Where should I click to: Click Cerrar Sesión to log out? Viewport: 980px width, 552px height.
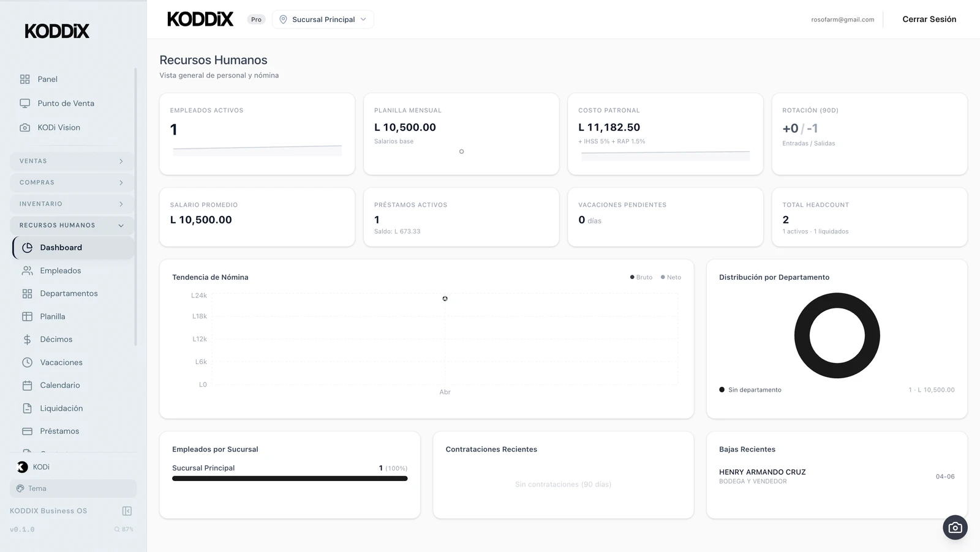coord(929,20)
